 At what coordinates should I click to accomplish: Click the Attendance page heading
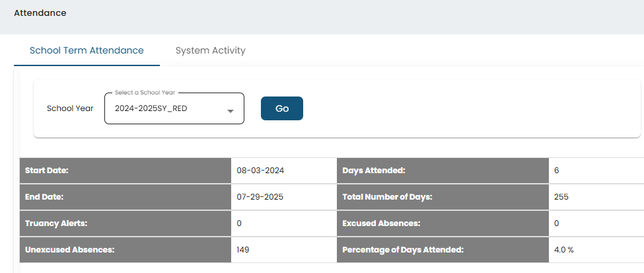coord(40,13)
